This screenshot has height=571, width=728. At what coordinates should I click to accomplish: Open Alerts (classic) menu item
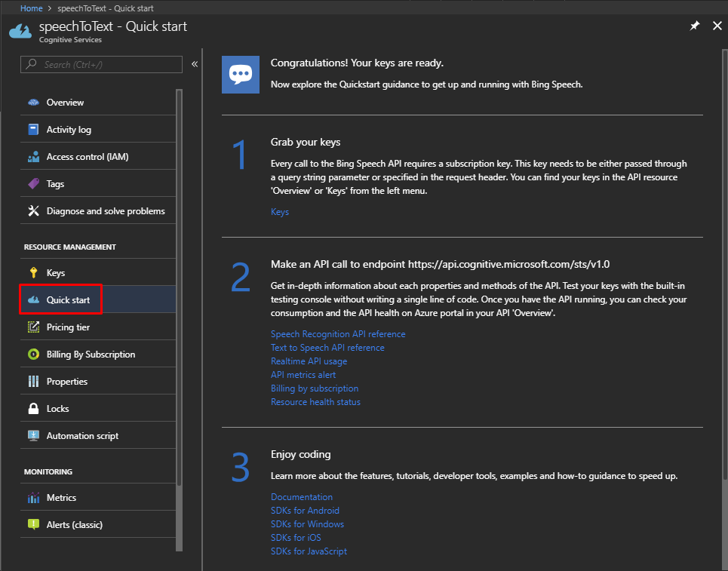pyautogui.click(x=74, y=525)
